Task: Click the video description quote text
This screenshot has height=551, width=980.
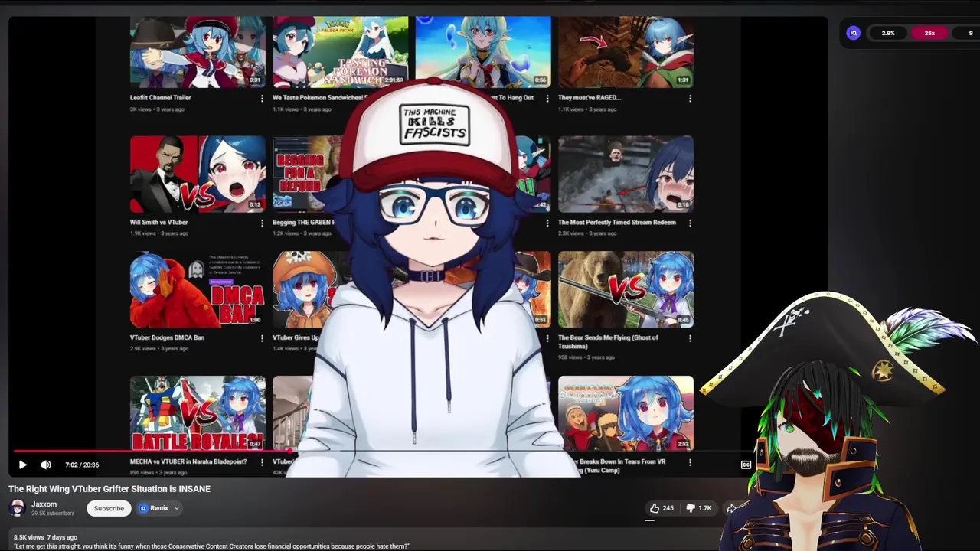Action: [211, 546]
